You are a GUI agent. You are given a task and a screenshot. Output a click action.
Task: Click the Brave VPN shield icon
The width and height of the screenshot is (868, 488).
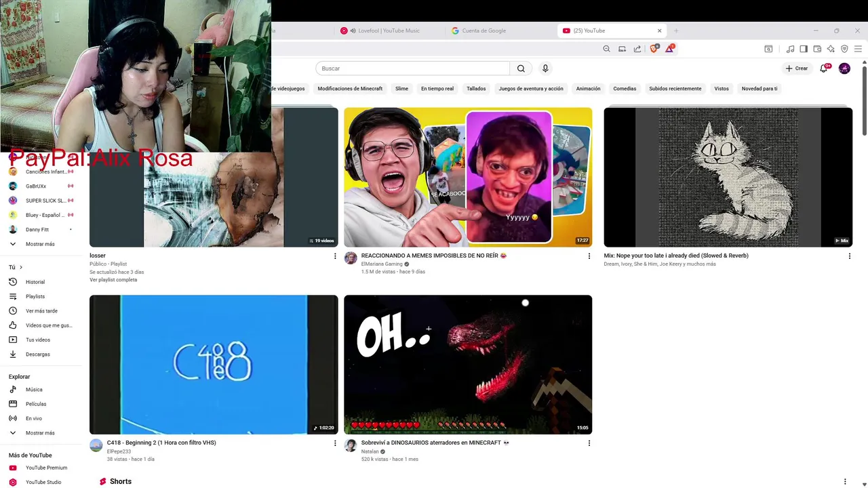click(x=844, y=49)
